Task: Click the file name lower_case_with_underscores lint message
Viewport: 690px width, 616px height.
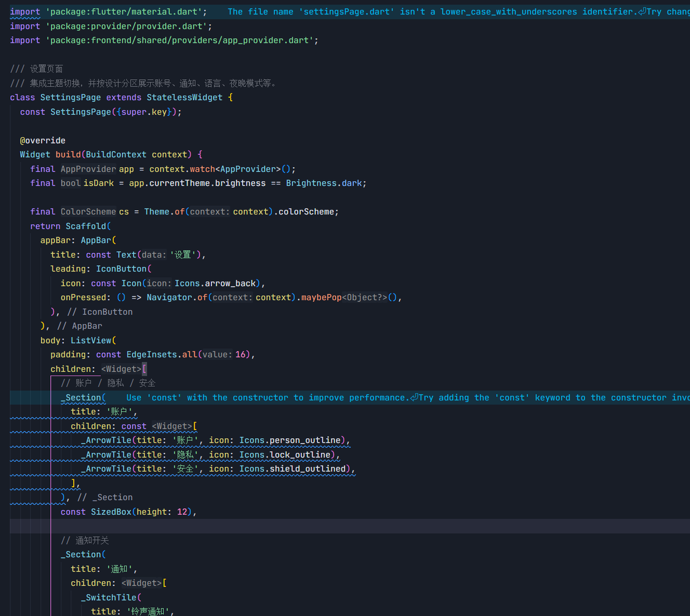Action: click(458, 12)
